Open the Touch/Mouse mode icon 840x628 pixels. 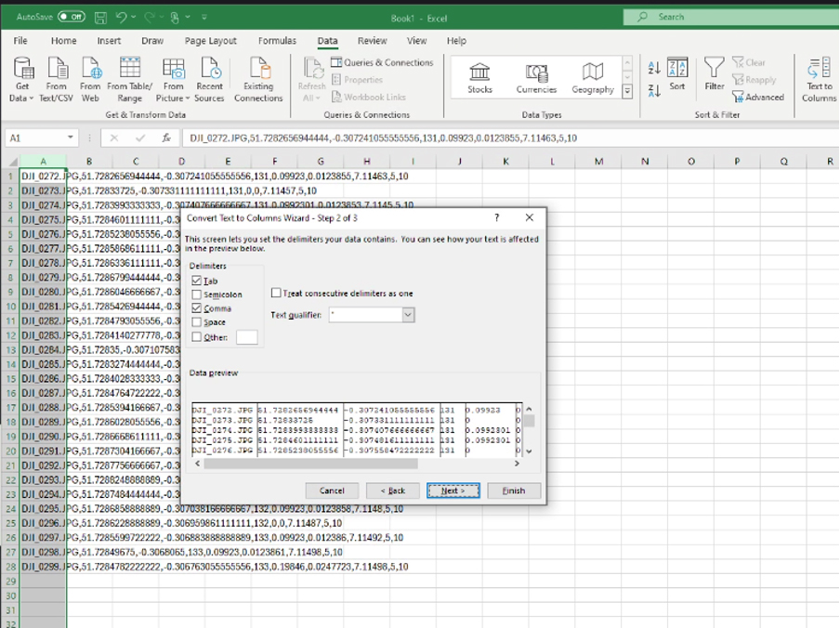click(x=175, y=18)
